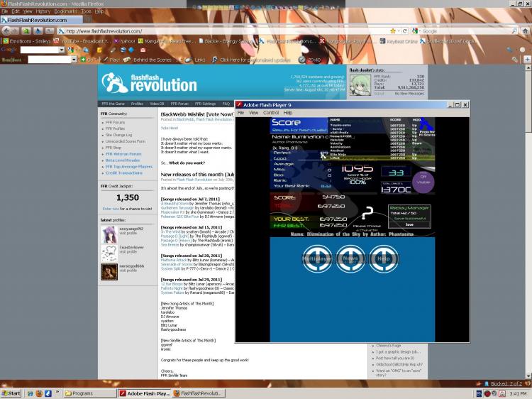Click the clock icon showing 20:40
The width and height of the screenshot is (532, 399).
click(302, 60)
